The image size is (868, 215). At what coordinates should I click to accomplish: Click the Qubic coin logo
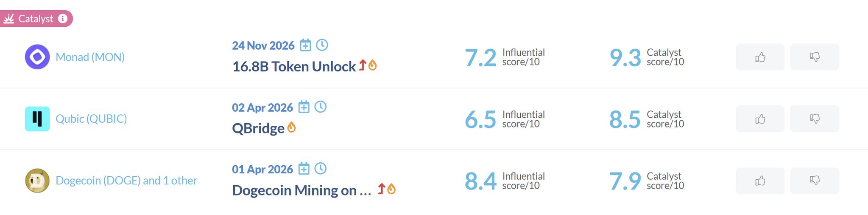(x=37, y=119)
